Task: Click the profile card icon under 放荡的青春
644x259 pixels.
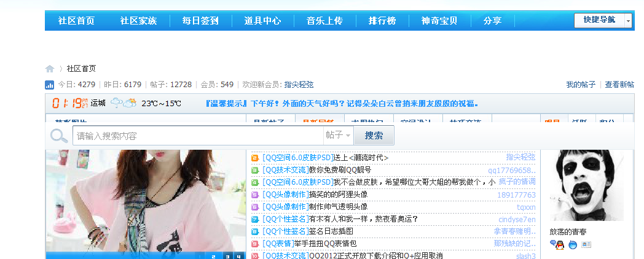Action: [x=586, y=245]
